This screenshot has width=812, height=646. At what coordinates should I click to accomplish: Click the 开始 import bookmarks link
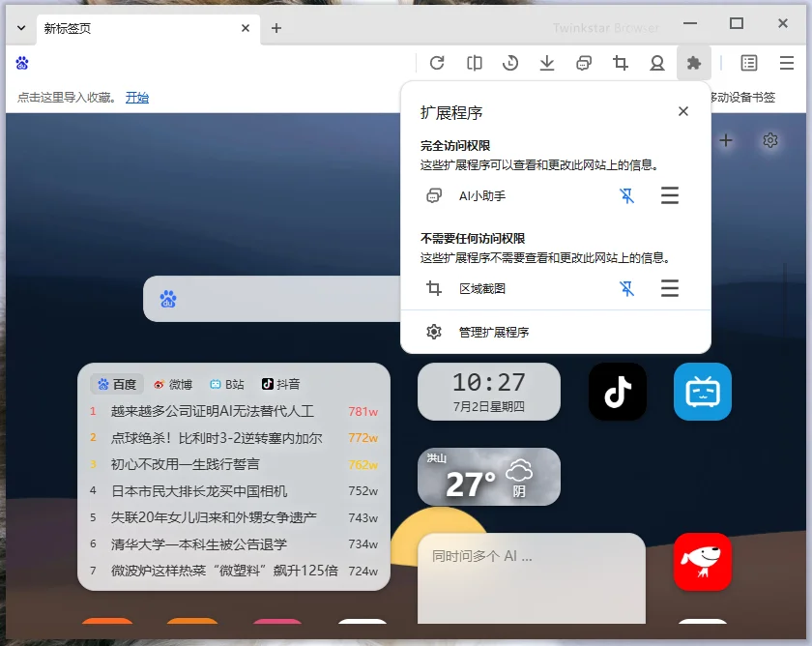[136, 98]
